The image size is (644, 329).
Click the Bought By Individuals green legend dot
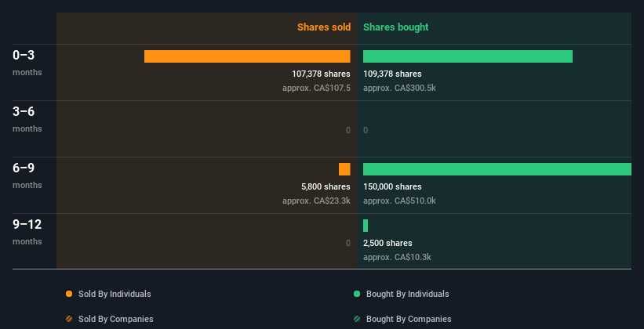[357, 294]
